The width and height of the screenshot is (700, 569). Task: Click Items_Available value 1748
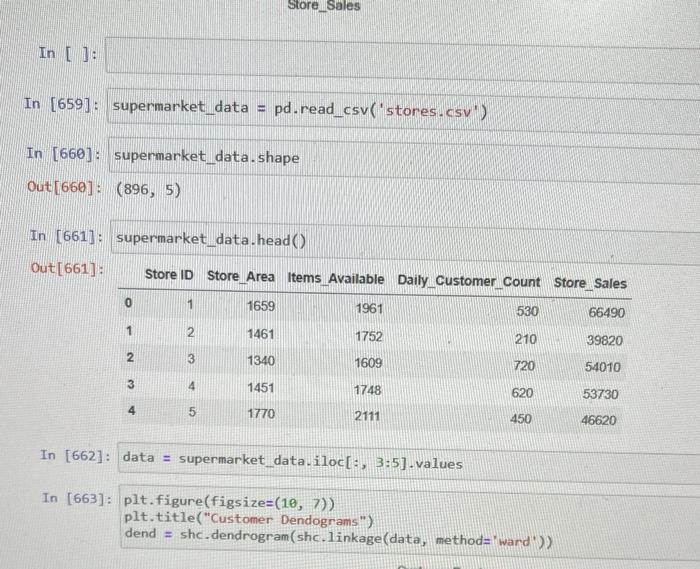(x=367, y=390)
